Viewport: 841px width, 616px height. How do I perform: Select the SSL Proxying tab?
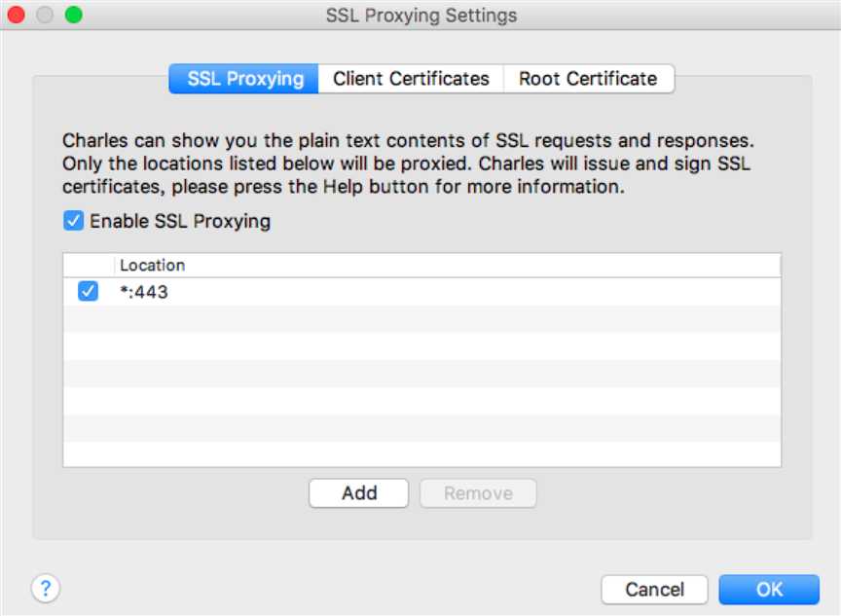244,79
